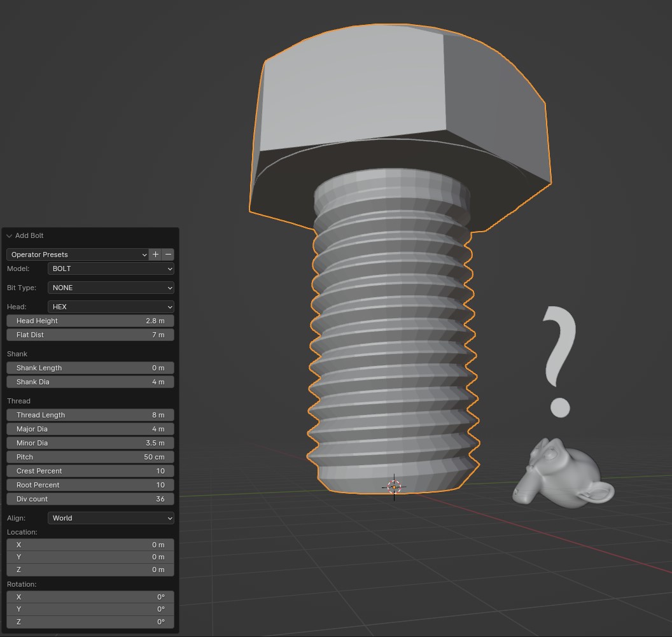
Task: Open the Model dropdown showing BOLT
Action: click(x=111, y=269)
